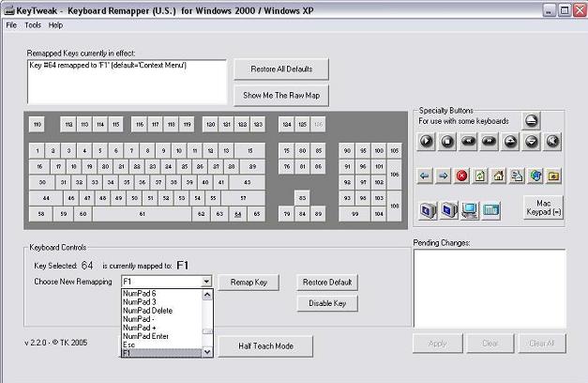Select NumPad Enter in the remapping list
Screen dimensions: 588x383
point(161,336)
